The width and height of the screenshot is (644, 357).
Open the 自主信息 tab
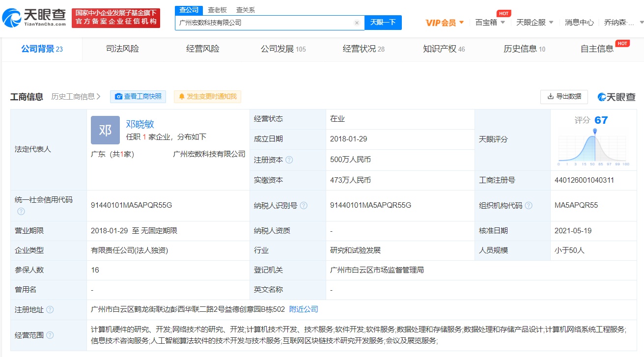[598, 49]
